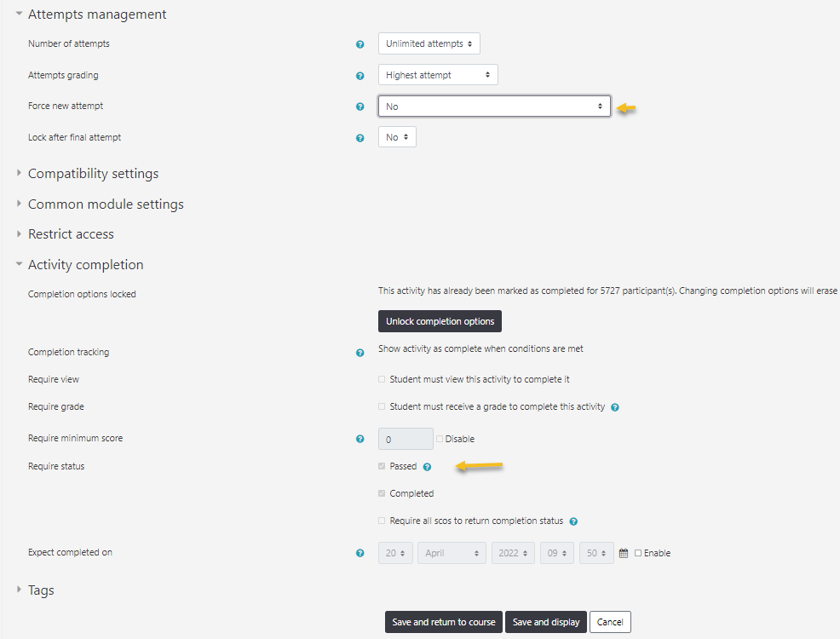
Task: Click help icon beside Number of attempts
Action: click(360, 44)
